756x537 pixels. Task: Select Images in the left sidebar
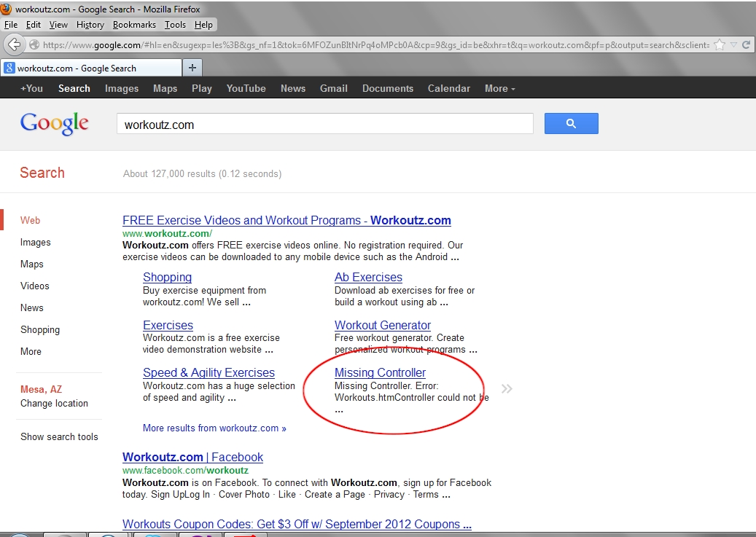click(35, 242)
